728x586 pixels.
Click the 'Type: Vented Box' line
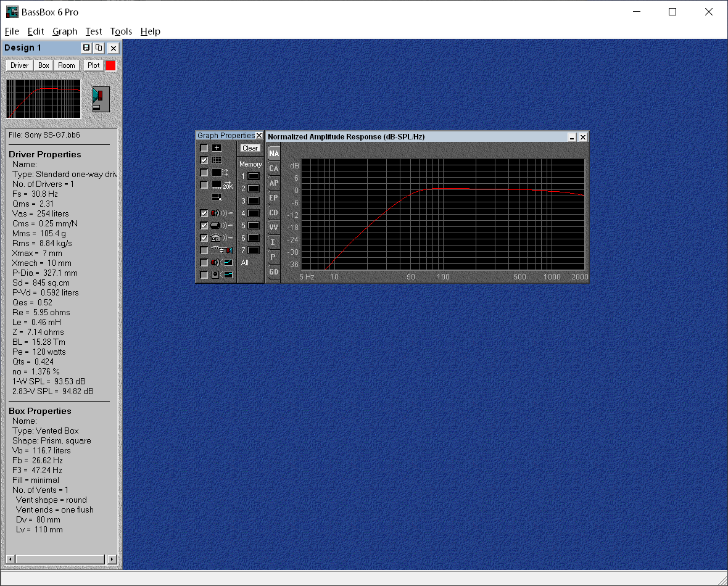tap(46, 431)
